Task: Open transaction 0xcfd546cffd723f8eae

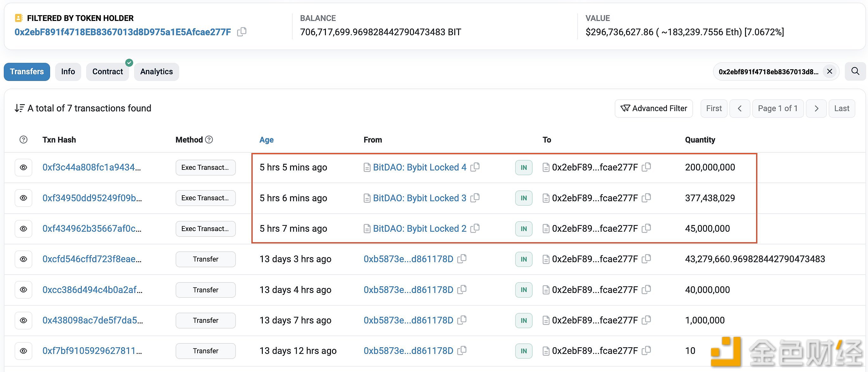Action: [92, 259]
